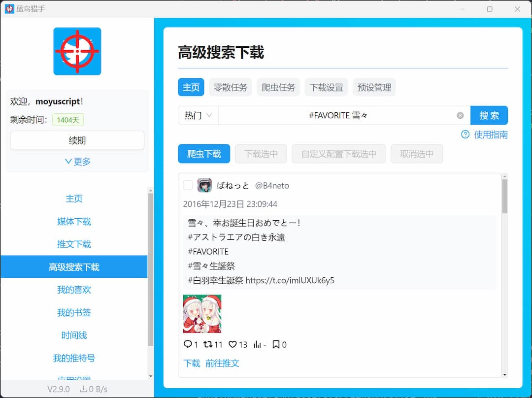Open the tweet via 前往推文 link
This screenshot has height=398, width=532.
(x=222, y=364)
